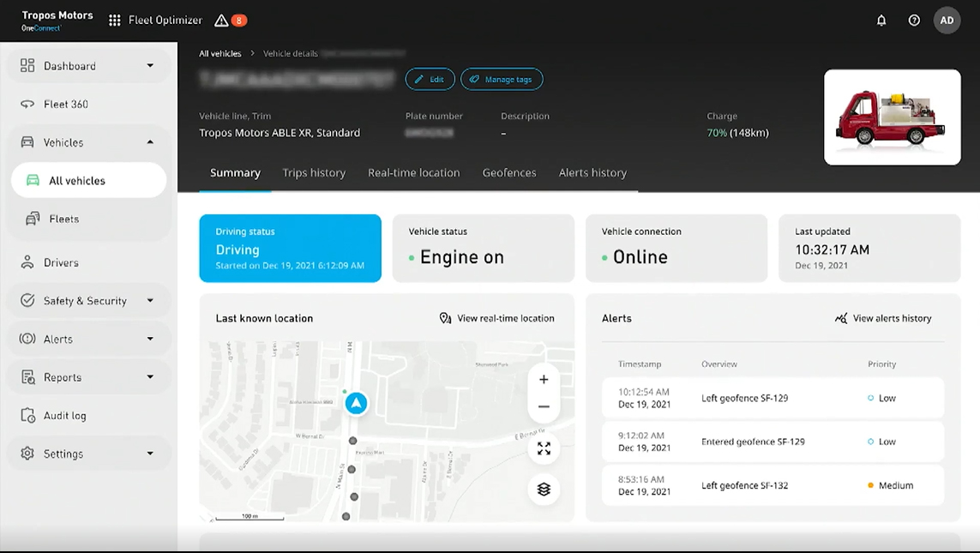The image size is (980, 553).
Task: Click the Audit log icon
Action: tap(28, 416)
